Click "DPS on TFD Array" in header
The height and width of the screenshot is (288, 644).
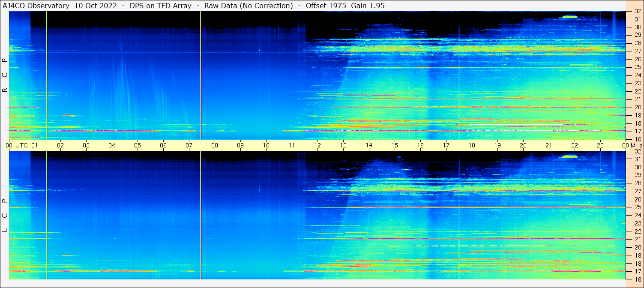(161, 6)
